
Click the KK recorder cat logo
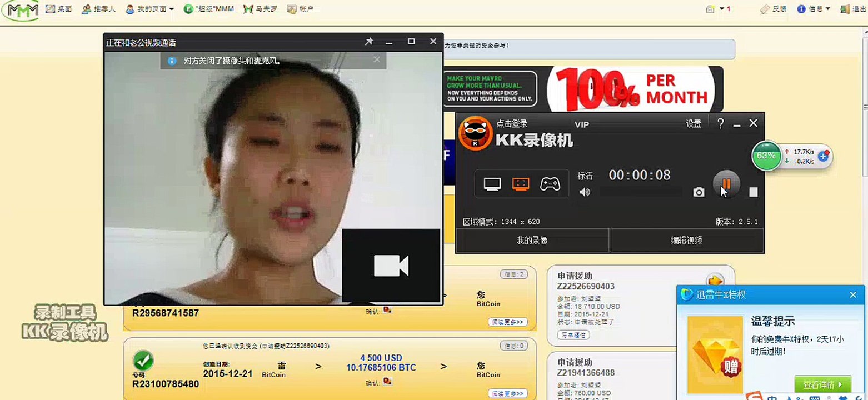475,133
